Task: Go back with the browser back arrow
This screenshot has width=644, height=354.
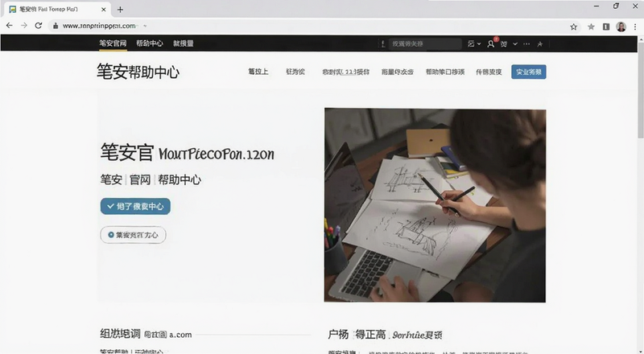Action: click(x=9, y=26)
